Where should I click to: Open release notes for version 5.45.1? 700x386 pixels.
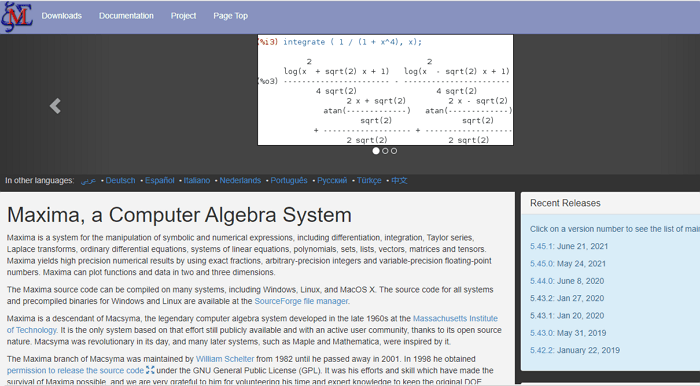(541, 246)
